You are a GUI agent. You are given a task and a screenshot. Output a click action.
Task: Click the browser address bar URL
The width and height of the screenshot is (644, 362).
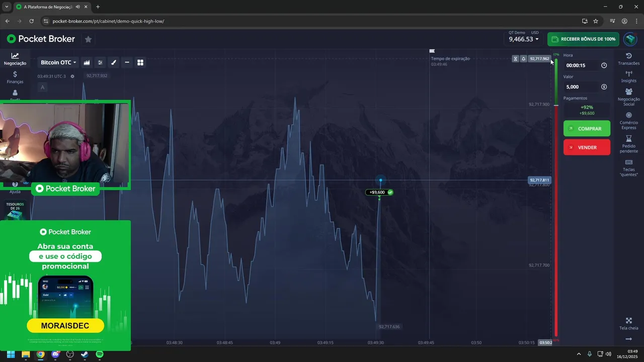point(108,21)
